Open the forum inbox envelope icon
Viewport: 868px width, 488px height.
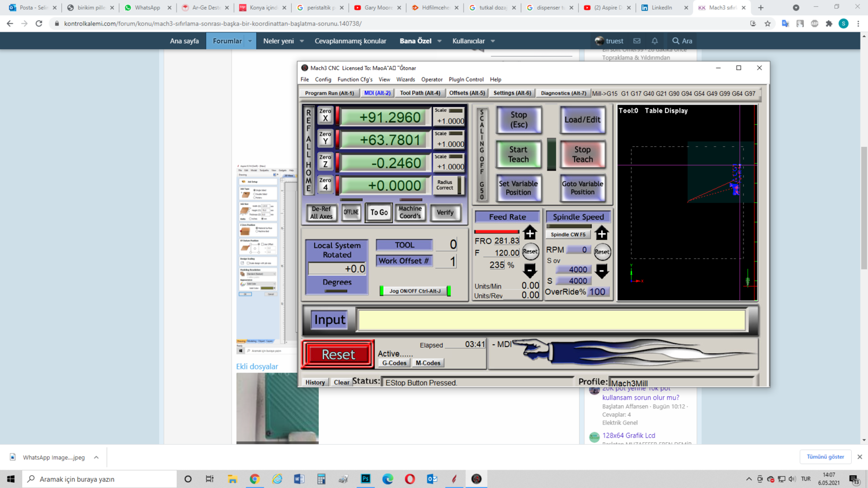[637, 41]
